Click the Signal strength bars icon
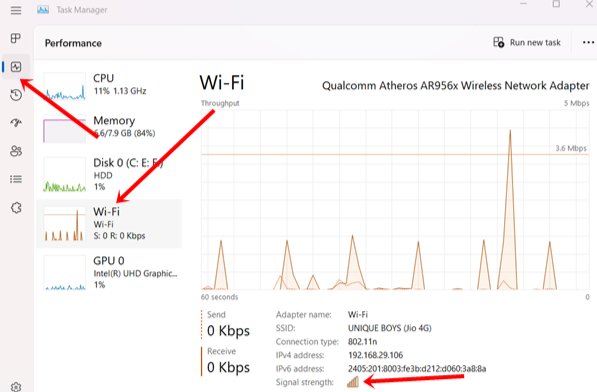597x392 pixels. 353,382
